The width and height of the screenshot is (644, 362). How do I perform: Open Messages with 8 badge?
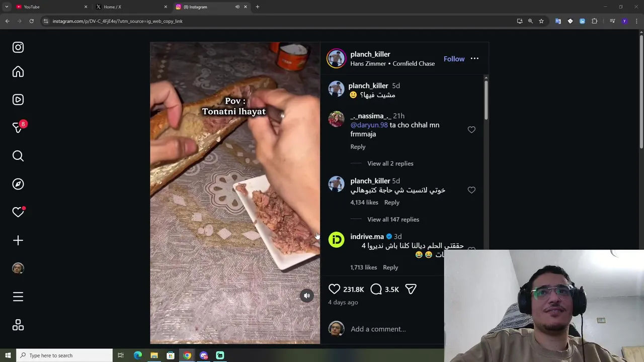19,128
